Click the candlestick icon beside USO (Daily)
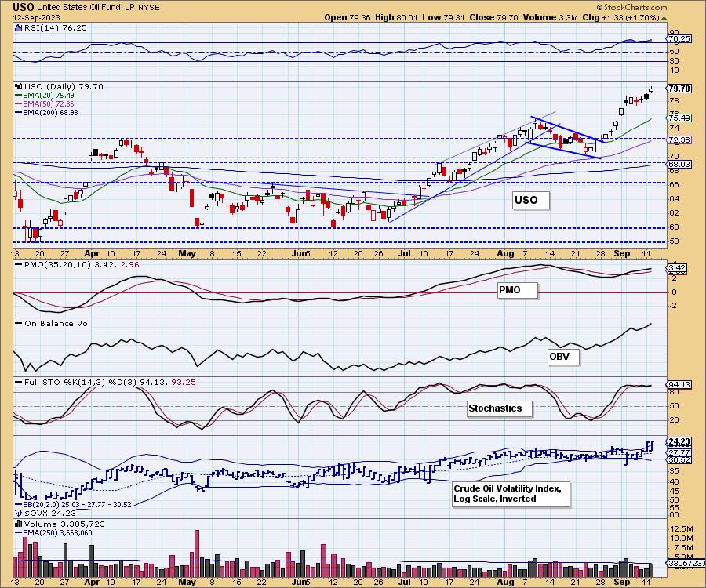706x588 pixels. [19, 86]
